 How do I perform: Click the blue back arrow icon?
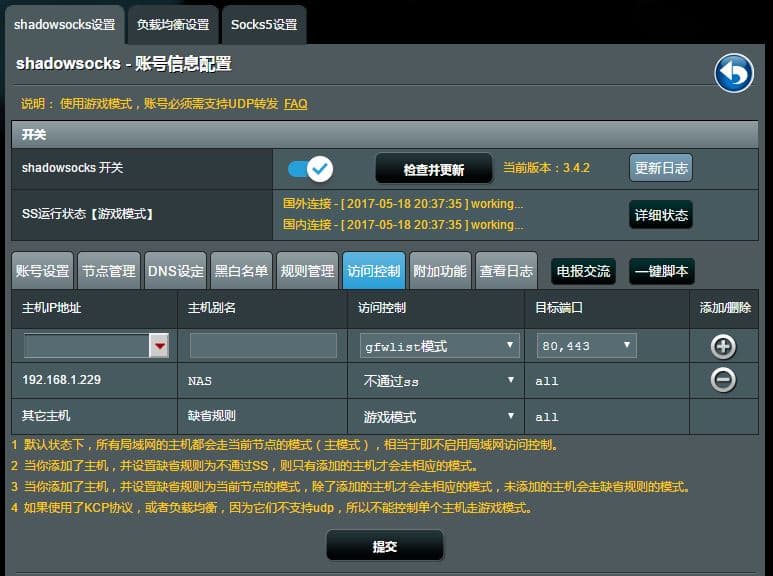tap(733, 73)
